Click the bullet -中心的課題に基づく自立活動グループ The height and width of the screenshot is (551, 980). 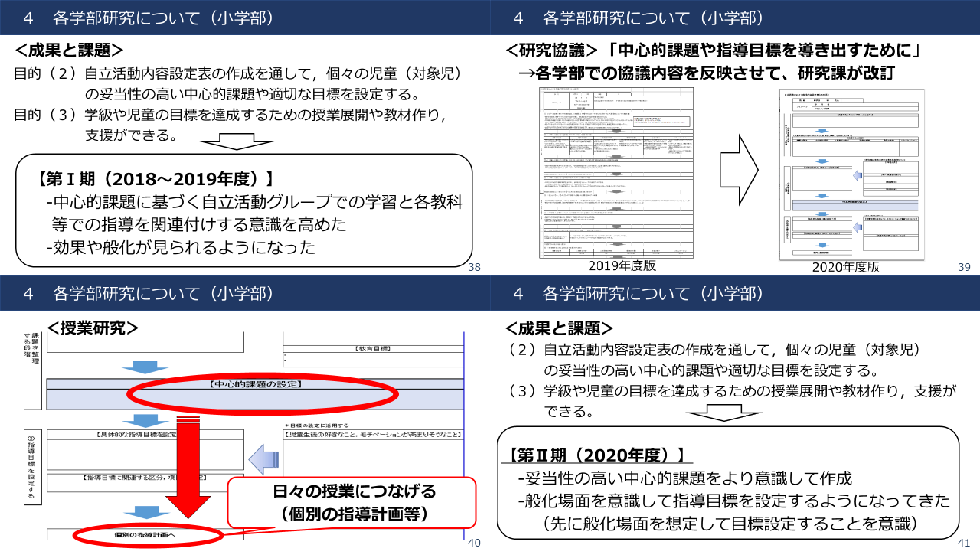click(254, 202)
